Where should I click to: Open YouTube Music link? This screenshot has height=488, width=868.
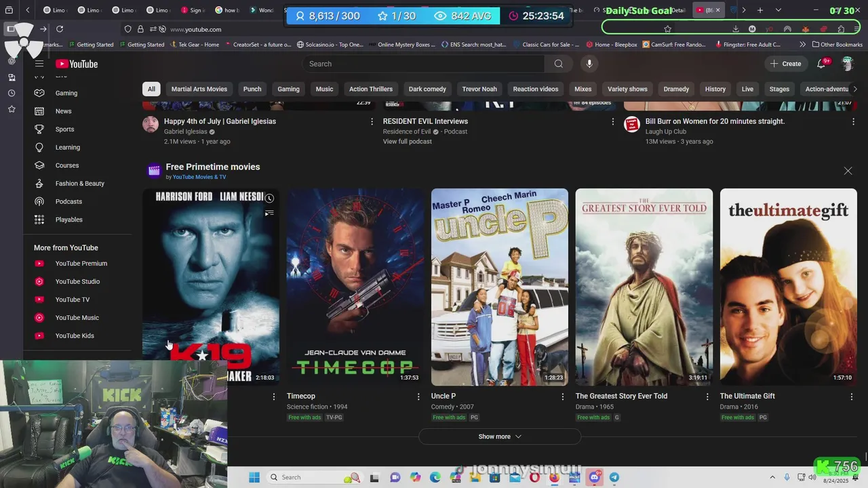coord(78,318)
